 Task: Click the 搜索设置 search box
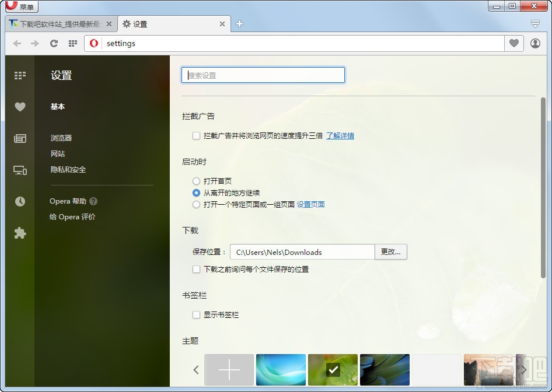coord(263,75)
